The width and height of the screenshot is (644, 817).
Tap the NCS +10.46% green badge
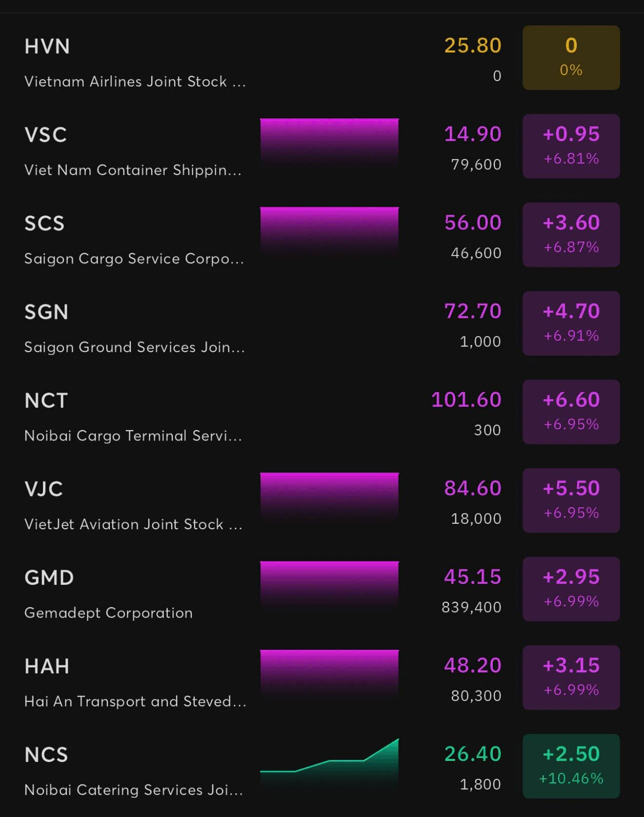tap(571, 766)
